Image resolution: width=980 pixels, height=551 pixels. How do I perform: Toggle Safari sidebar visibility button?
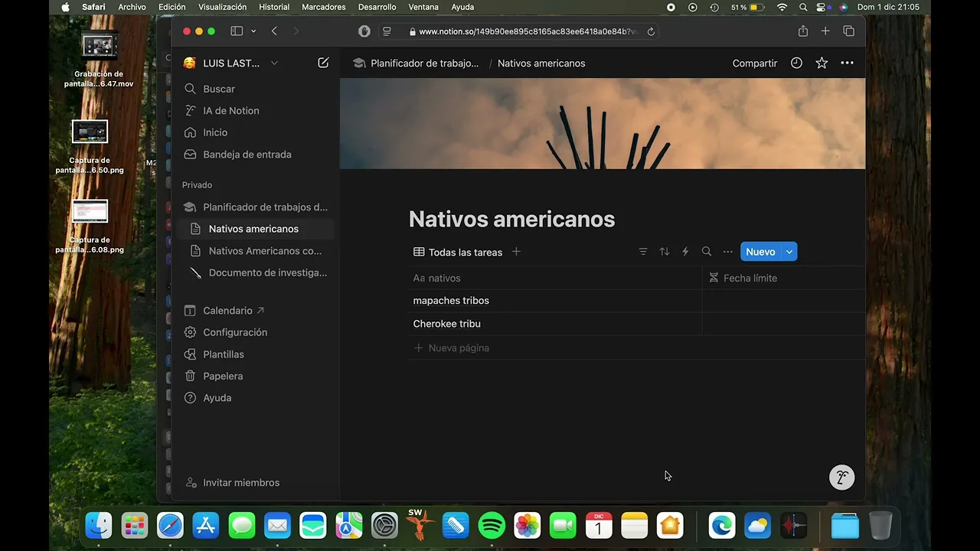point(237,31)
